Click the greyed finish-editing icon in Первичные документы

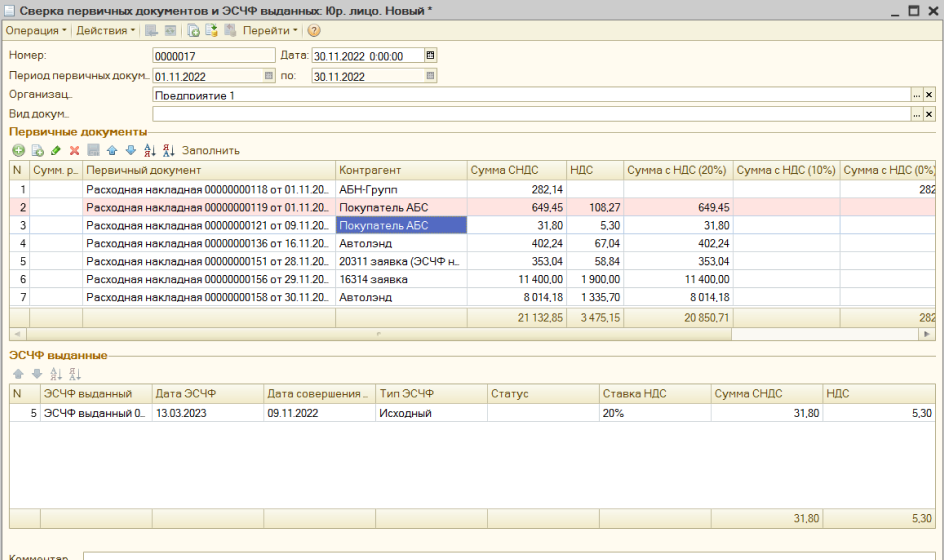[x=93, y=151]
